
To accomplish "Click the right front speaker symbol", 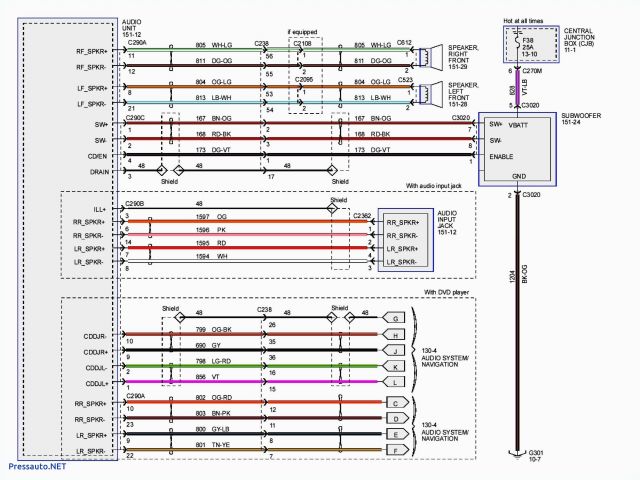I will pyautogui.click(x=435, y=56).
